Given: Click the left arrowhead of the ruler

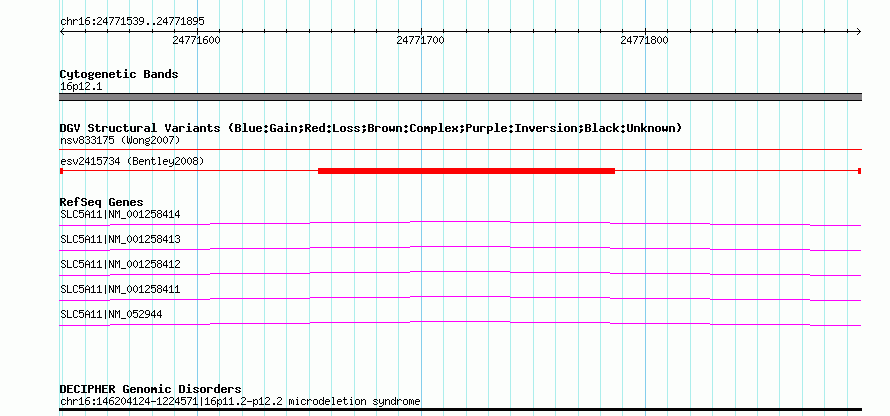Looking at the screenshot, I should pyautogui.click(x=62, y=32).
